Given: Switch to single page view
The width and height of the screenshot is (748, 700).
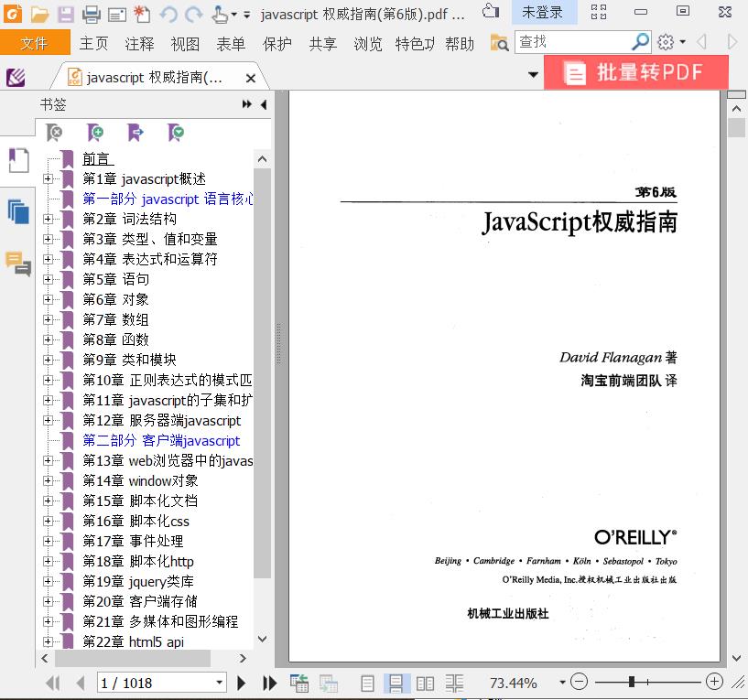Looking at the screenshot, I should coord(367,684).
